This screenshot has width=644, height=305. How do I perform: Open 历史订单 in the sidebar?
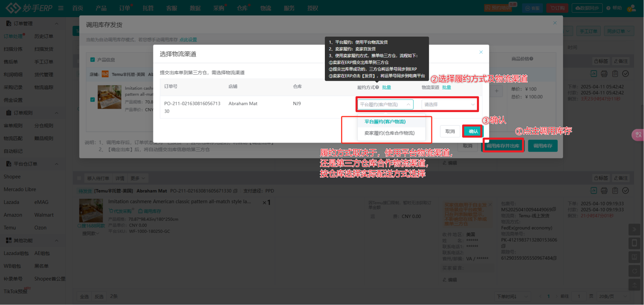coord(44,36)
